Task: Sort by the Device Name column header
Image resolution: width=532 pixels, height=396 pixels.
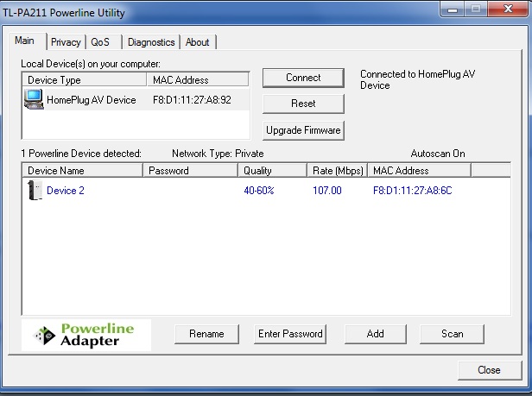Action: 82,171
